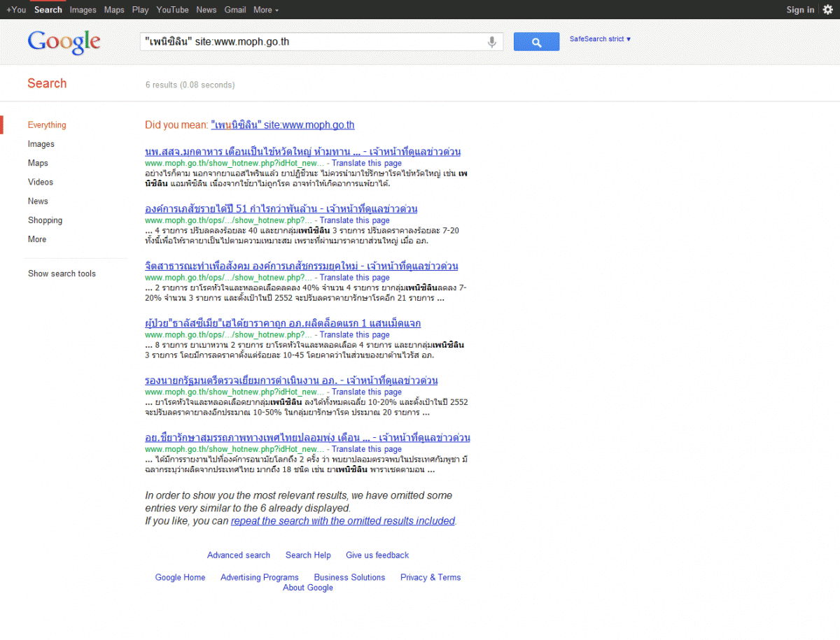Click the blue magnifier search button
The image size is (840, 640).
pos(536,42)
